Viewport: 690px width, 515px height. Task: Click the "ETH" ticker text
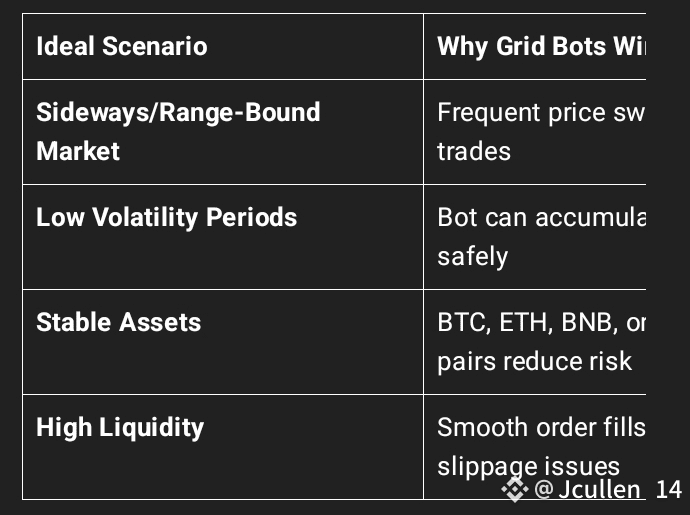click(520, 322)
